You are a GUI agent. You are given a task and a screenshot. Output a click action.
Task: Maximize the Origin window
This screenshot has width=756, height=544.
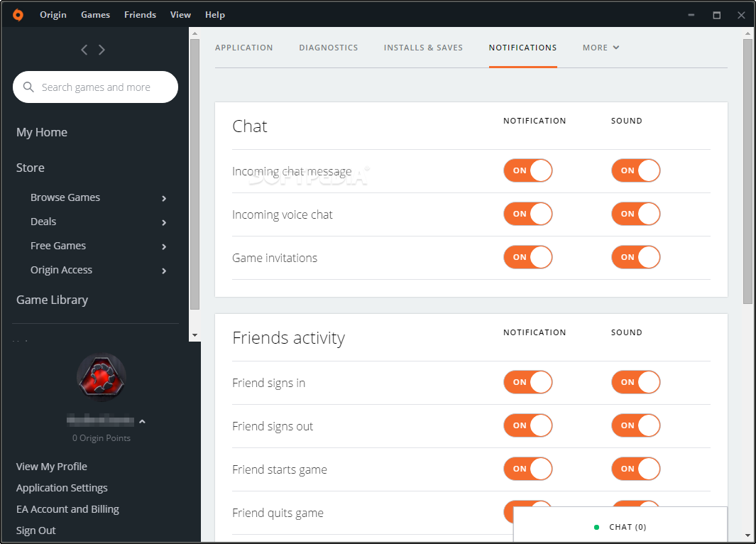716,15
